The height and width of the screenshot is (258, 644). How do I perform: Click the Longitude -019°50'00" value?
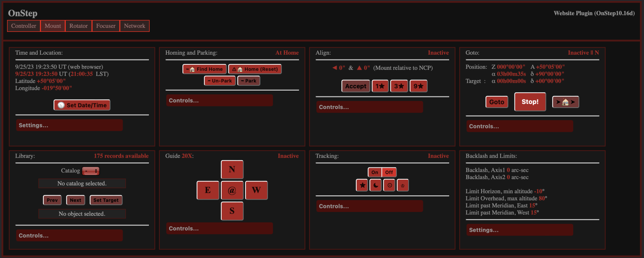[57, 88]
